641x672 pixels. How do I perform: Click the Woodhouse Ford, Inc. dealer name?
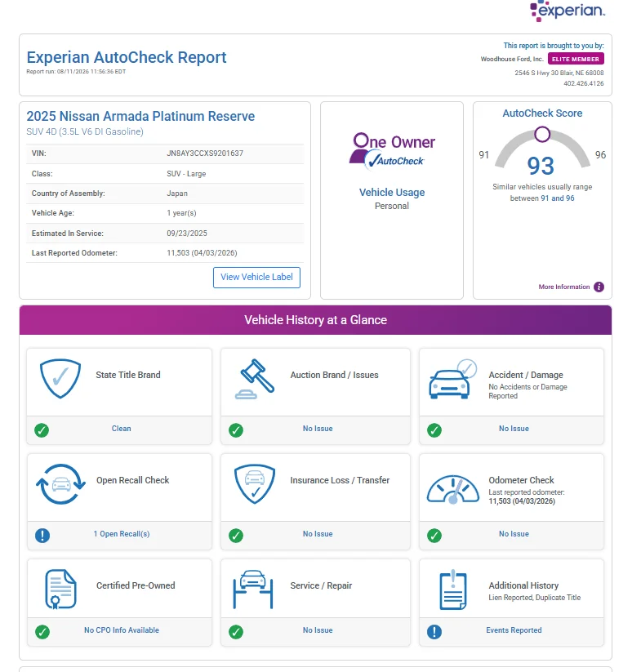(512, 59)
